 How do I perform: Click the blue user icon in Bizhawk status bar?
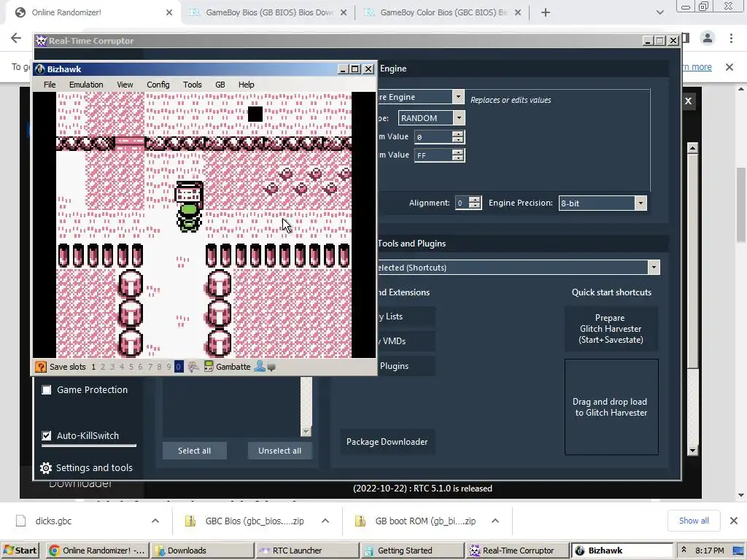[x=260, y=367]
